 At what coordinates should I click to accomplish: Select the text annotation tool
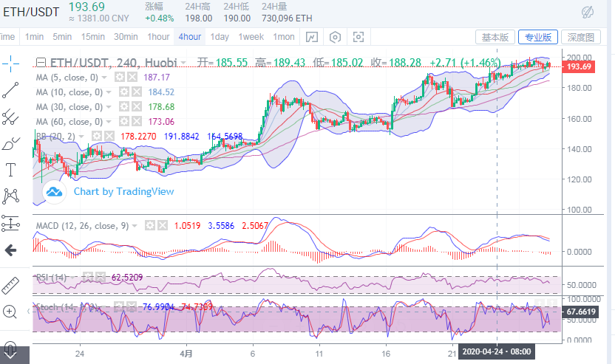click(x=10, y=170)
